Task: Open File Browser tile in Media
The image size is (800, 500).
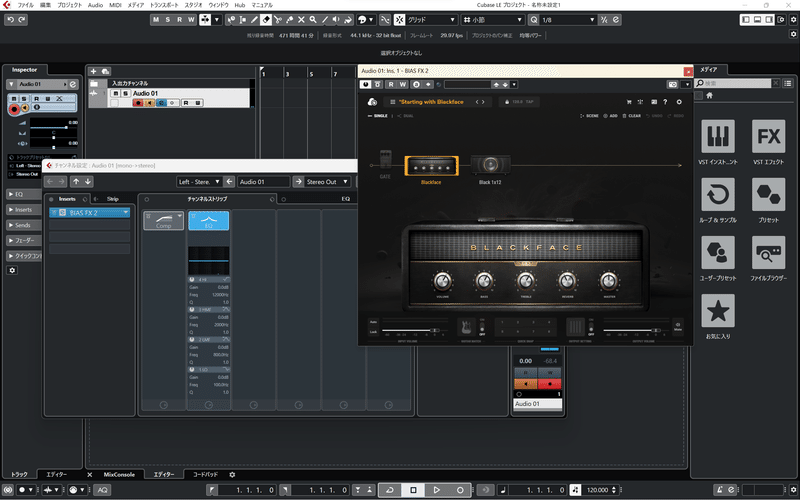Action: 768,253
